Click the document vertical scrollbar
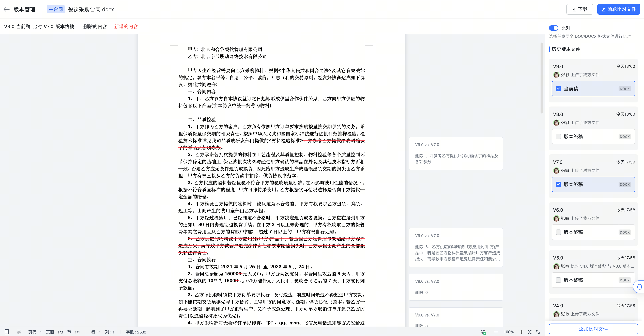 pos(542,78)
